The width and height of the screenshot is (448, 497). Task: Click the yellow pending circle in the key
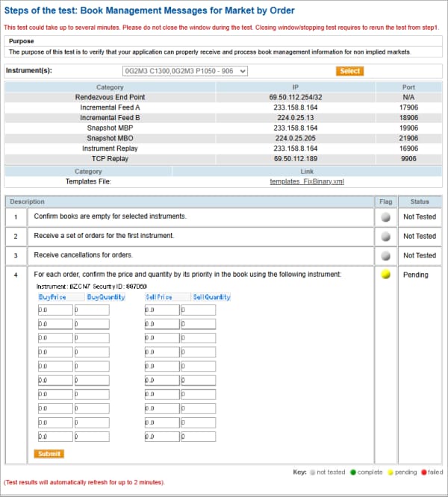(x=391, y=472)
